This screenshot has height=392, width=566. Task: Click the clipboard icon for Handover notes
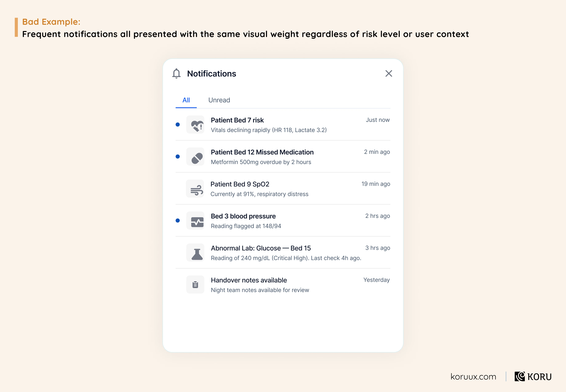pos(195,284)
